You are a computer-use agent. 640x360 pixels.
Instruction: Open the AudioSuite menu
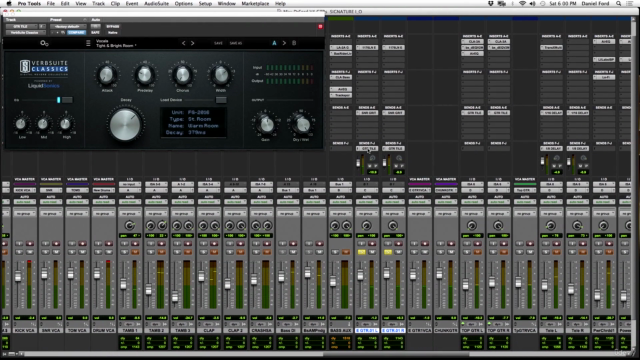point(156,3)
